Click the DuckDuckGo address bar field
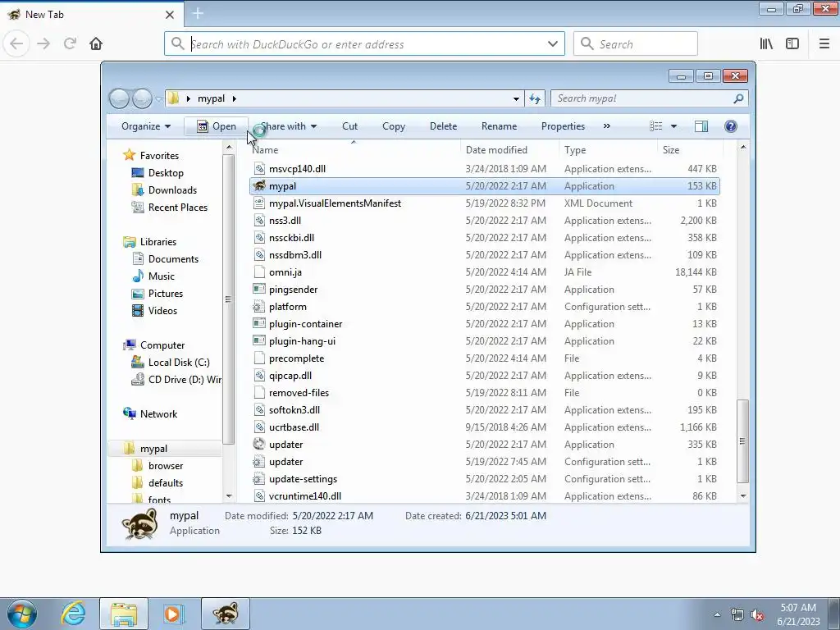 [364, 44]
